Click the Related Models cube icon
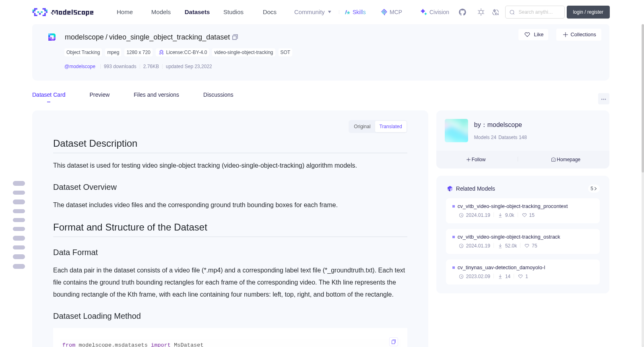This screenshot has width=644, height=347. coord(450,189)
